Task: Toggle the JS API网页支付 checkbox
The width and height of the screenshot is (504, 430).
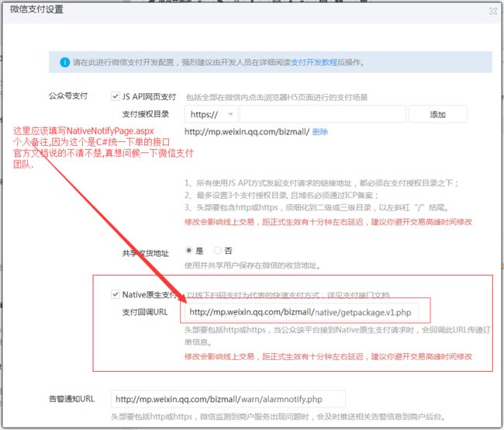Action: [x=115, y=96]
